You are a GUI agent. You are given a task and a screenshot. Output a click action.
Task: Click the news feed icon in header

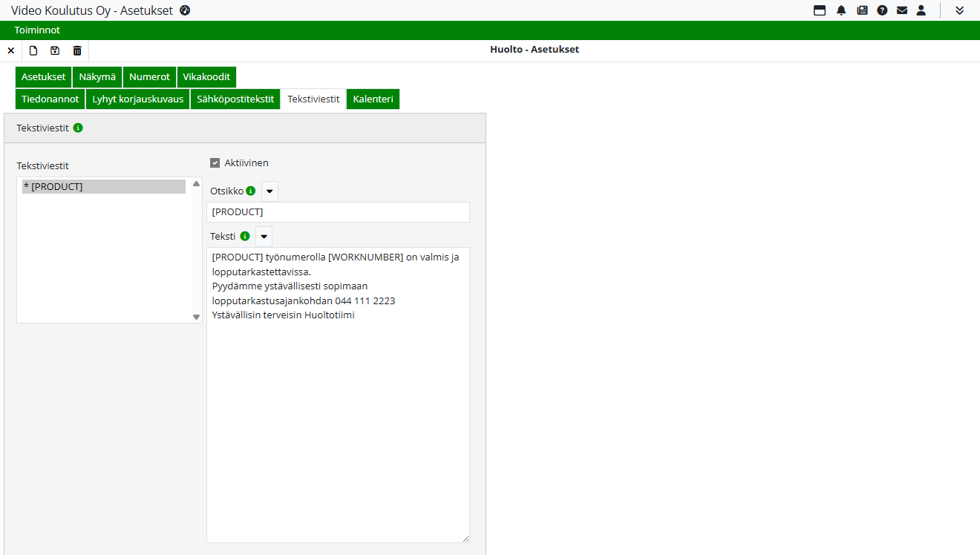[x=862, y=10]
